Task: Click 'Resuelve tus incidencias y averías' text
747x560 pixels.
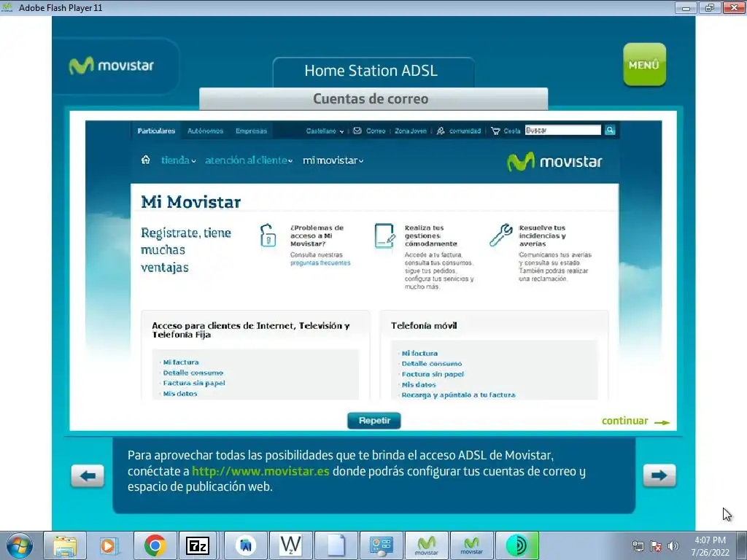Action: coord(543,236)
